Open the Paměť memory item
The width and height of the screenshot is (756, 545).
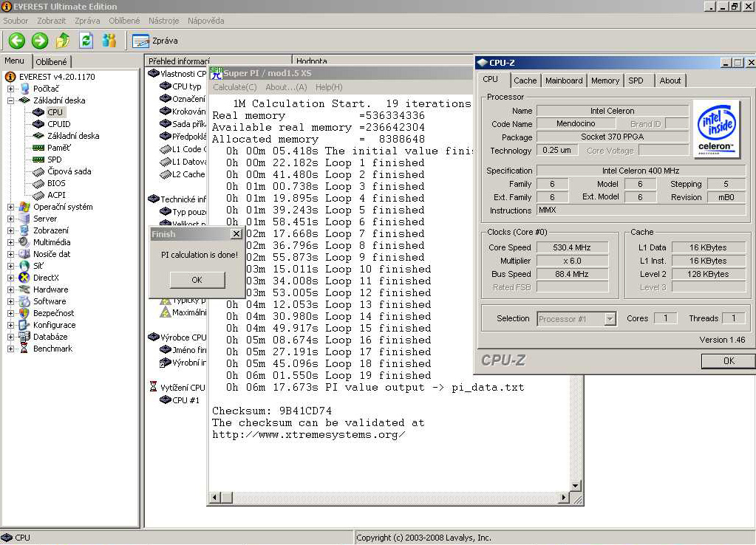59,148
